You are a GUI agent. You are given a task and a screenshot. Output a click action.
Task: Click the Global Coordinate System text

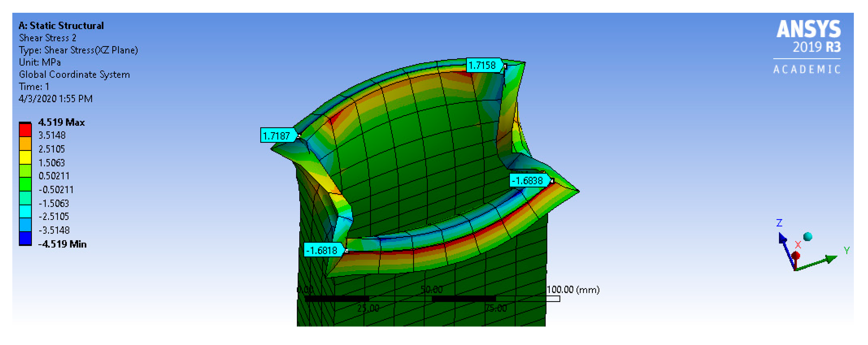tap(74, 74)
